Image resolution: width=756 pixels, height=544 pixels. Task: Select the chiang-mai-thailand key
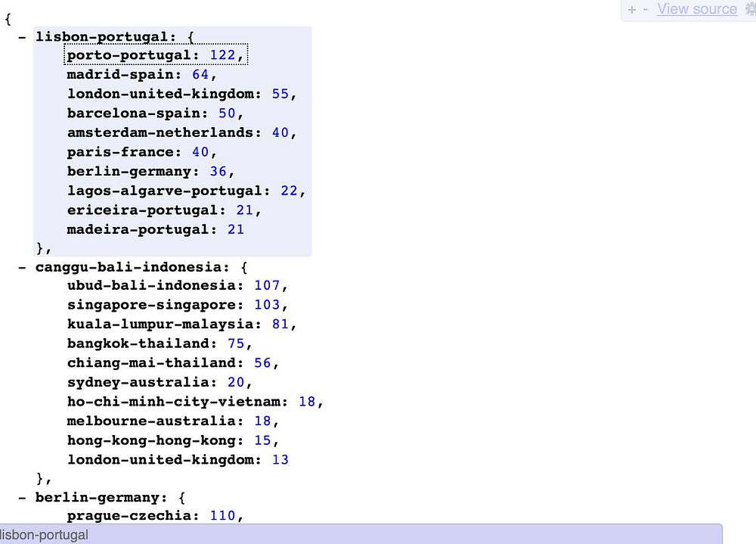click(151, 363)
